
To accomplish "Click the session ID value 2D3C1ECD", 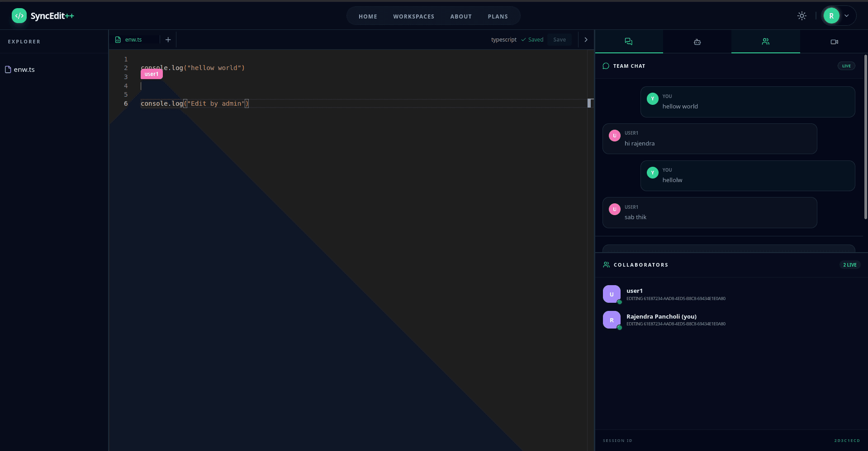I will (847, 441).
